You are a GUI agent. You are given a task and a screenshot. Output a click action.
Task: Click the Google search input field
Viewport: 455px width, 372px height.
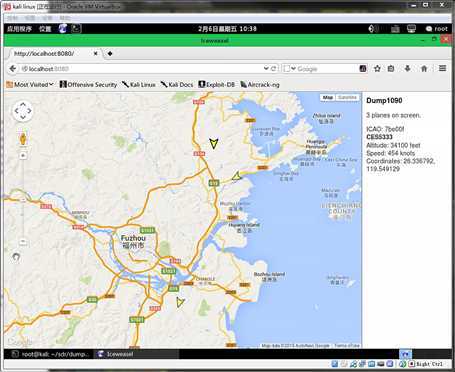327,69
